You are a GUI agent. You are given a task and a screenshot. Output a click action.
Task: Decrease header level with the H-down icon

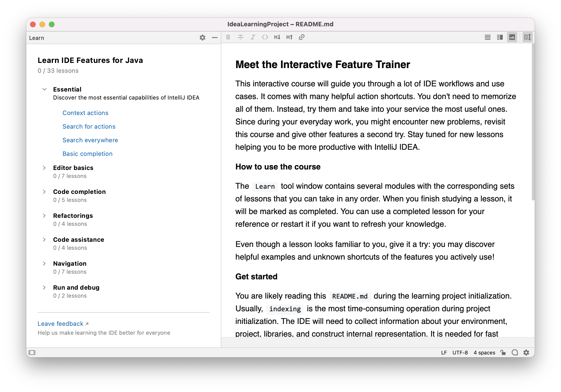coord(277,37)
